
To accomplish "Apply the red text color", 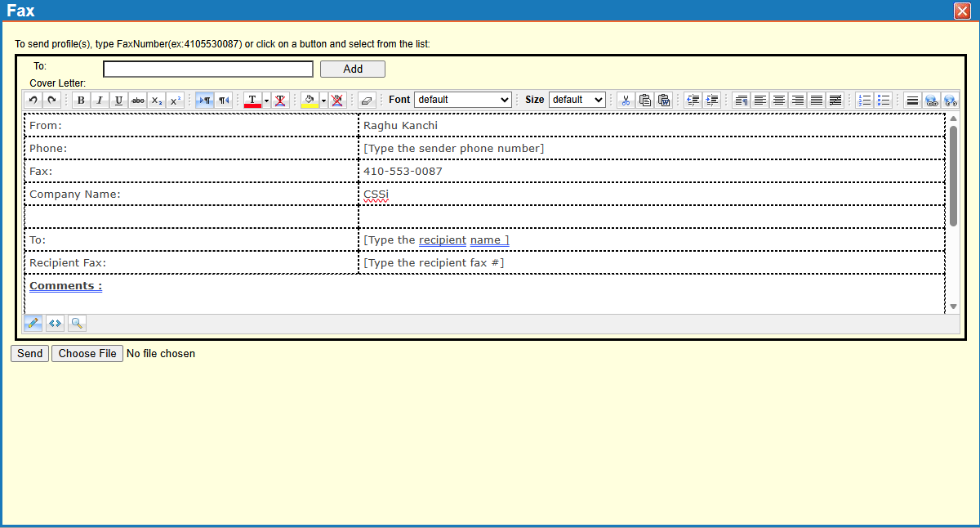I will [x=252, y=100].
